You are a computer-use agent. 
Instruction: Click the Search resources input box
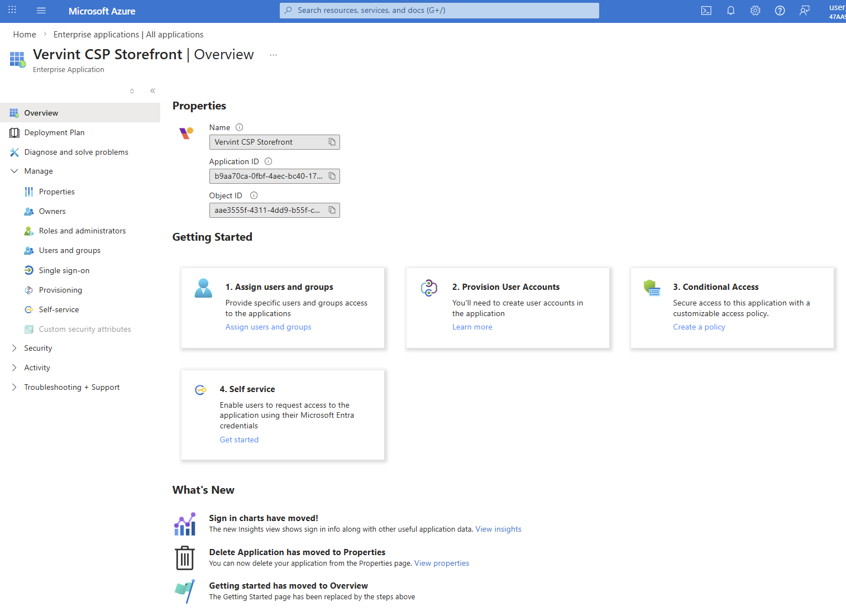pyautogui.click(x=439, y=10)
